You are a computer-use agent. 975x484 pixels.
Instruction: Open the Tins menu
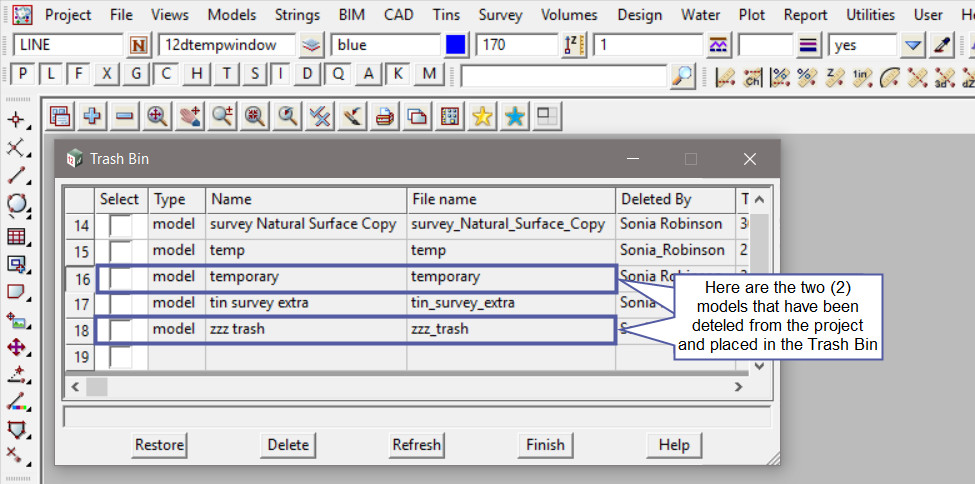click(x=446, y=15)
